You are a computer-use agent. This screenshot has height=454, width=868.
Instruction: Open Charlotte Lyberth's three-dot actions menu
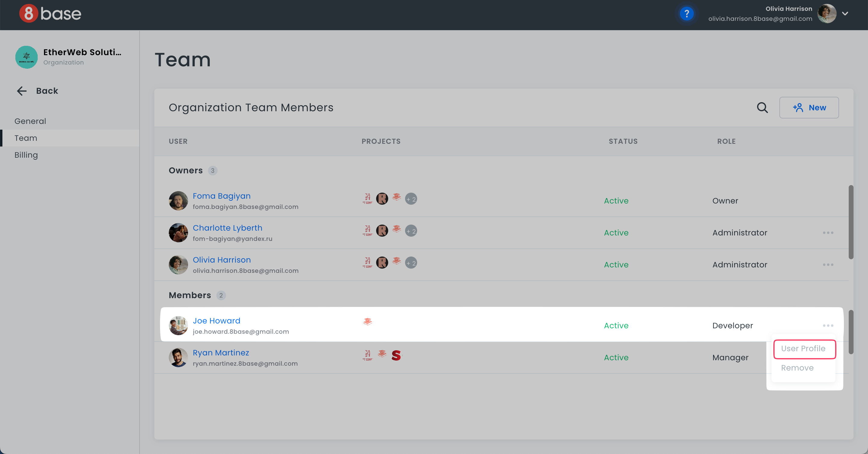(x=828, y=232)
